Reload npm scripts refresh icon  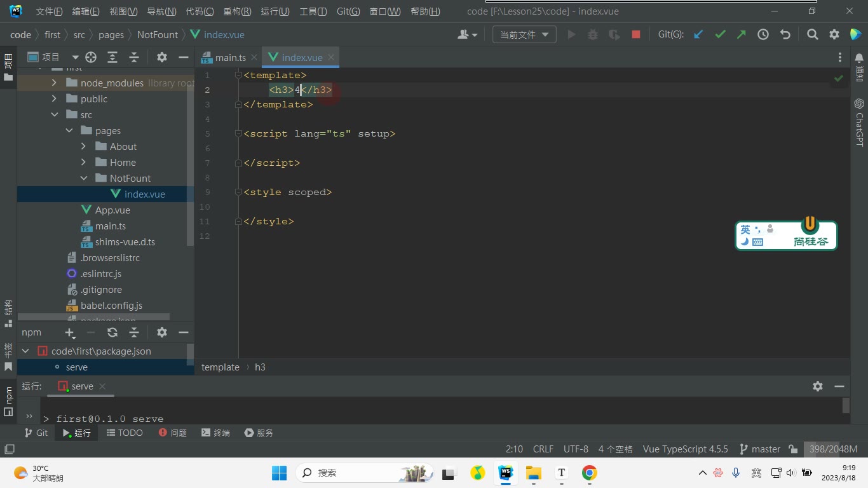[112, 332]
